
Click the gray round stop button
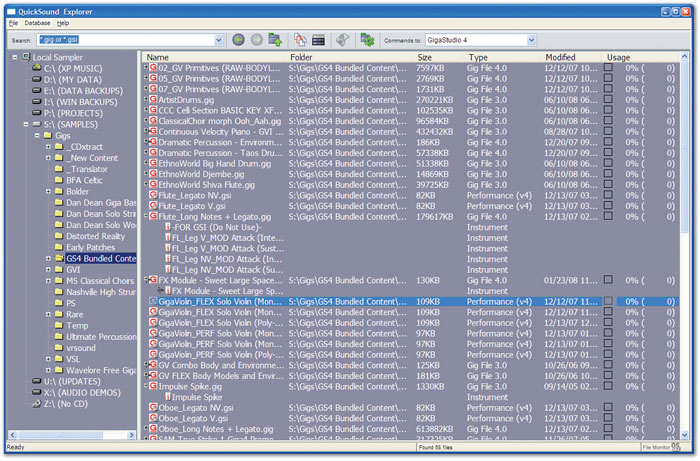pyautogui.click(x=255, y=40)
